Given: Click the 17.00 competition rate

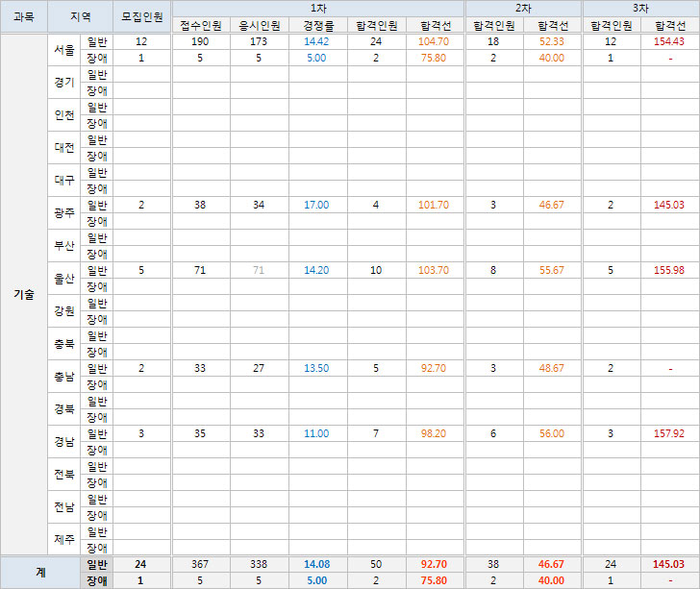Looking at the screenshot, I should point(316,205).
